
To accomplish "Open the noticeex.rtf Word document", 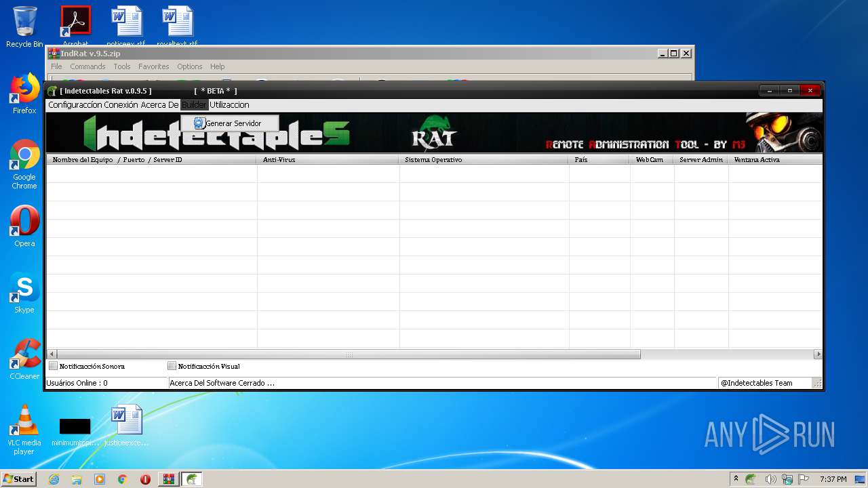I will click(x=126, y=26).
